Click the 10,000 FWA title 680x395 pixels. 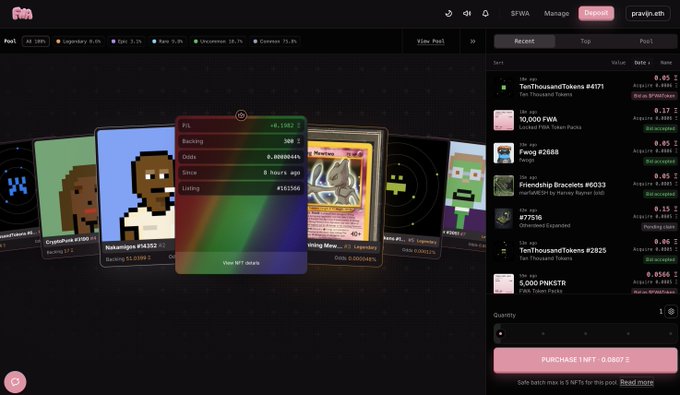[x=538, y=119]
